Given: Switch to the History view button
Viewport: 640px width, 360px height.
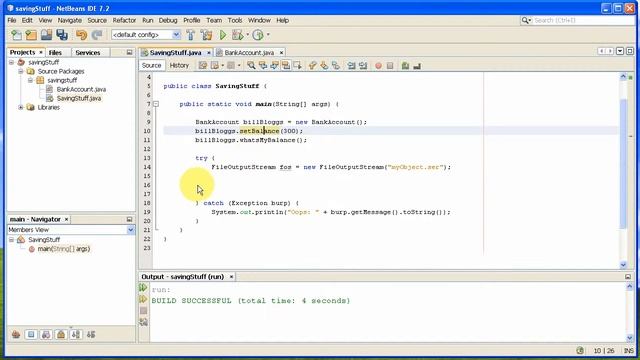Looking at the screenshot, I should (x=179, y=65).
